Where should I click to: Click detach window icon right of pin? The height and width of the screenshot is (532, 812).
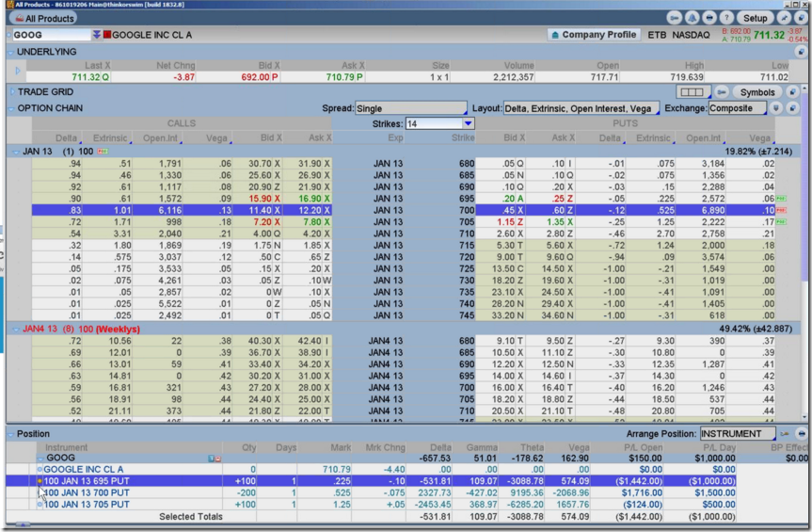point(801,18)
